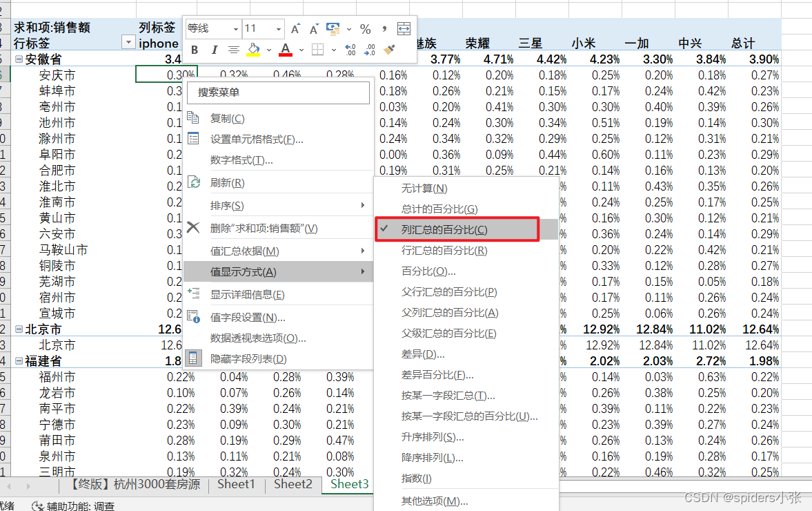This screenshot has width=812, height=511.
Task: Click 辅助功能: 调查 in status bar
Action: (73, 505)
